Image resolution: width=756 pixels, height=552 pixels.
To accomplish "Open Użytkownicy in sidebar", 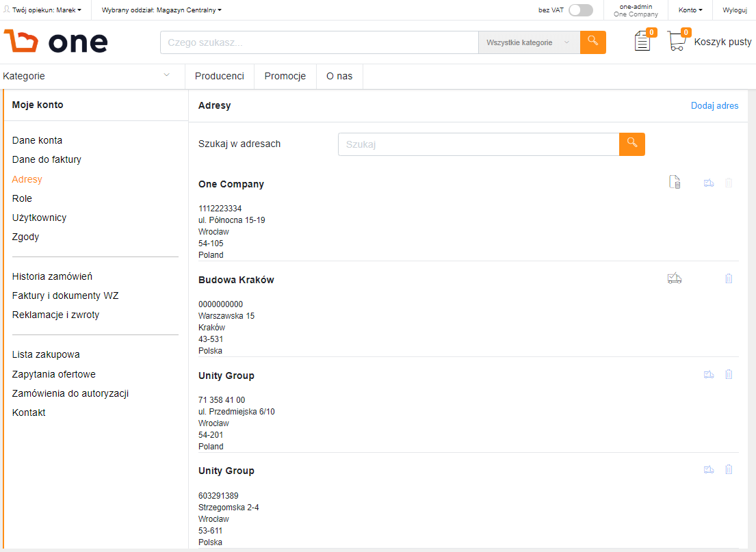I will pyautogui.click(x=39, y=218).
